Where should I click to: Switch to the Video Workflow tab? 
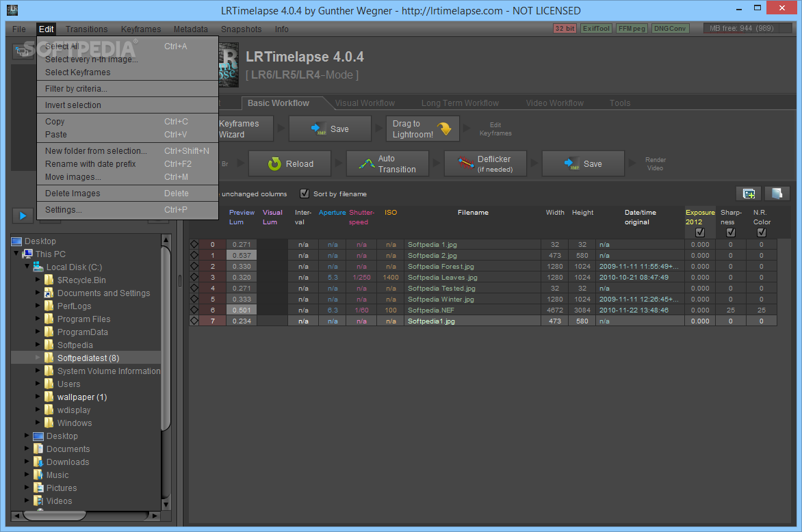click(x=554, y=103)
